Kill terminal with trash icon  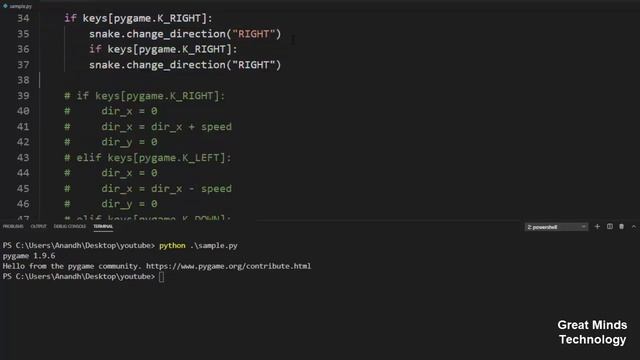point(622,227)
